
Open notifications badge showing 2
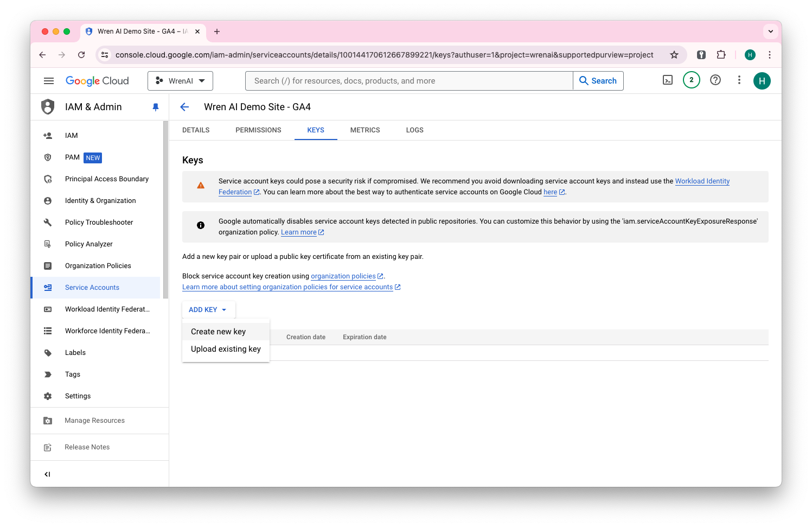pyautogui.click(x=691, y=80)
